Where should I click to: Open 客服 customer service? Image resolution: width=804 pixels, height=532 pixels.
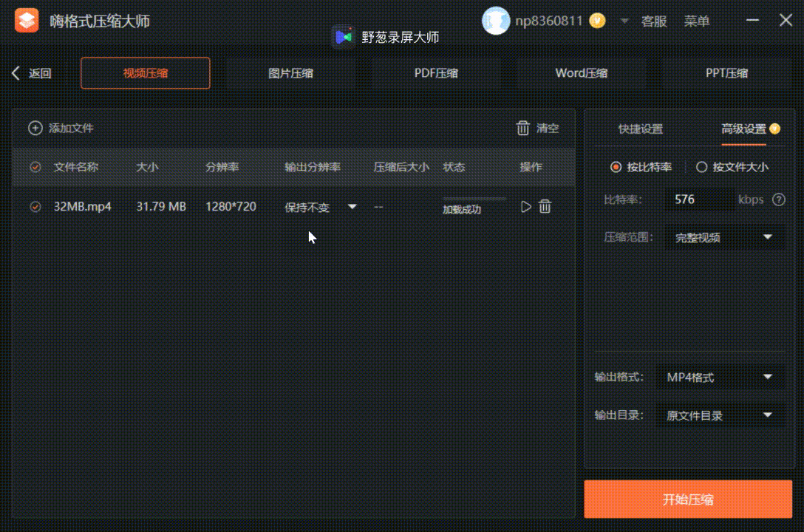coord(654,21)
